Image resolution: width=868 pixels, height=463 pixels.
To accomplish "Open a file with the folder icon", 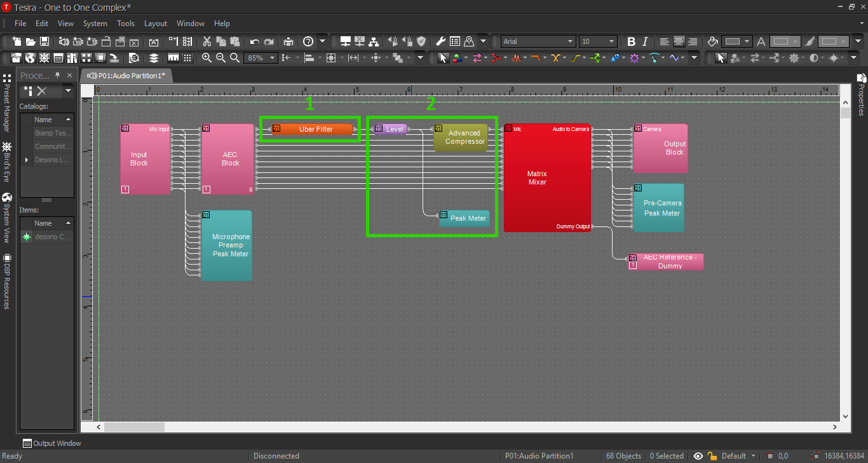I will (31, 41).
